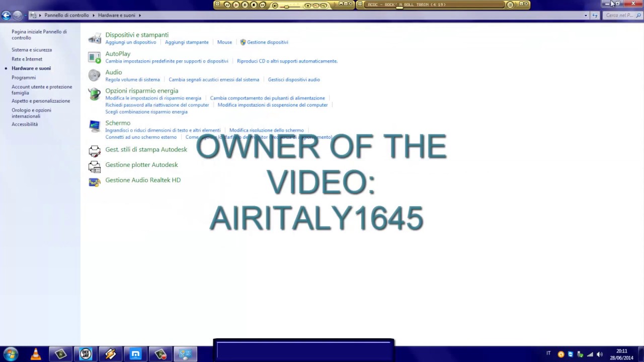
Task: Click the system volume tray icon
Action: (x=599, y=354)
